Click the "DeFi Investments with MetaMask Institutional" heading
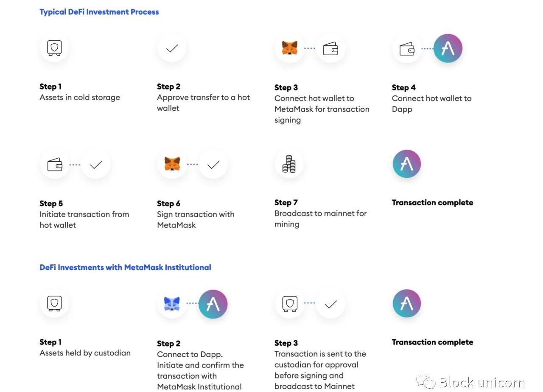The width and height of the screenshot is (543, 392). pyautogui.click(x=125, y=267)
